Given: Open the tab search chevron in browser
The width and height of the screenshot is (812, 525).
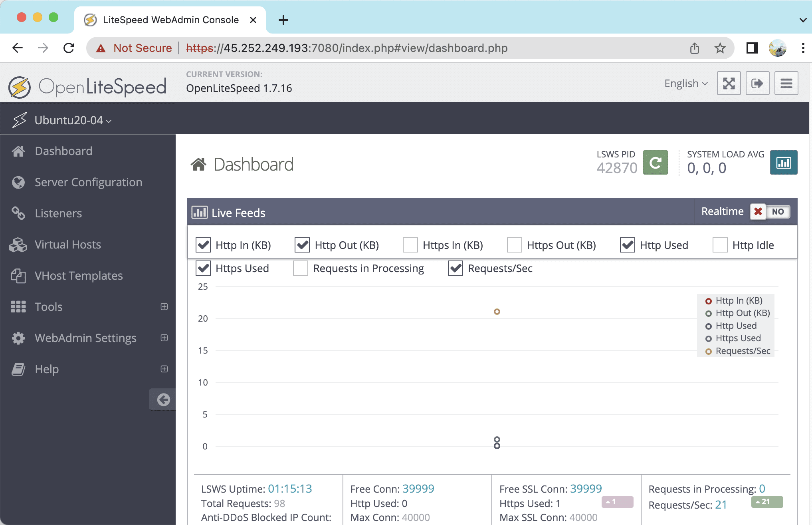Looking at the screenshot, I should [x=803, y=20].
